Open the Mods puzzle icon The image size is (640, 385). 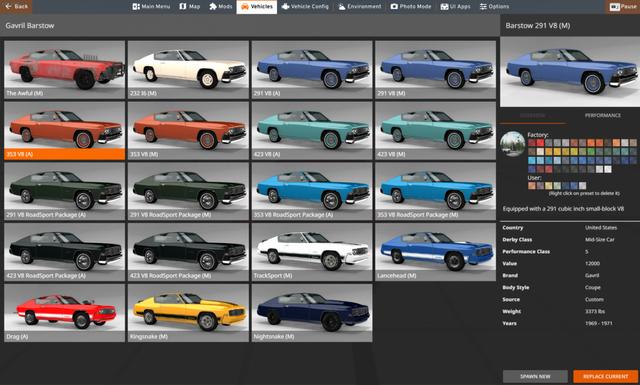[x=213, y=7]
